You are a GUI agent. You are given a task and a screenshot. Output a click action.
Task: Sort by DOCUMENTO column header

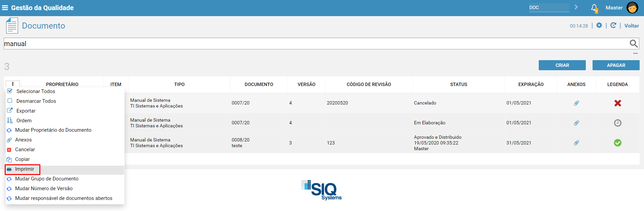pyautogui.click(x=259, y=84)
